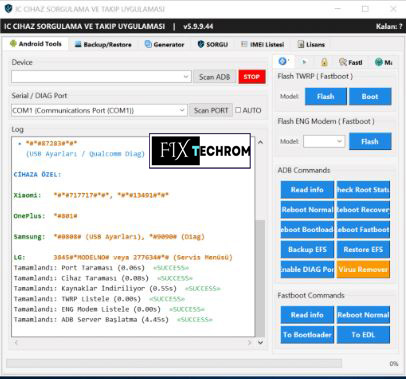Click the LG Servis Menüsü log line

[123, 257]
